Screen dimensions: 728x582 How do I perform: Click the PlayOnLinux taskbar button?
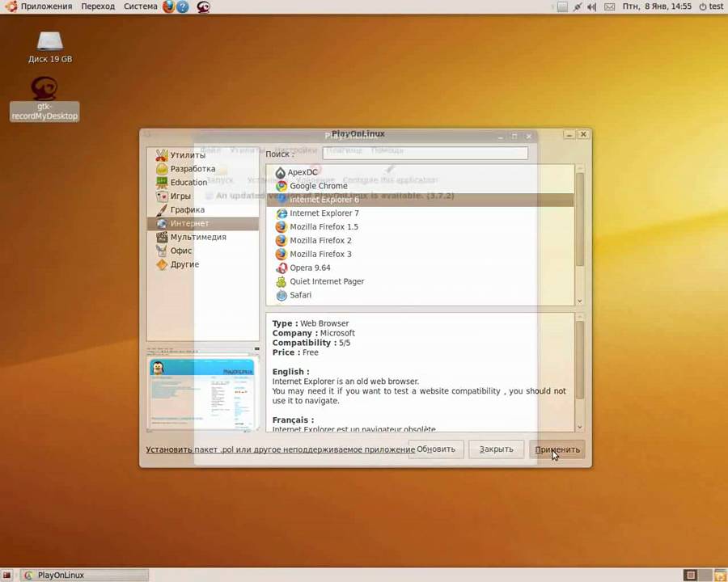tap(84, 575)
